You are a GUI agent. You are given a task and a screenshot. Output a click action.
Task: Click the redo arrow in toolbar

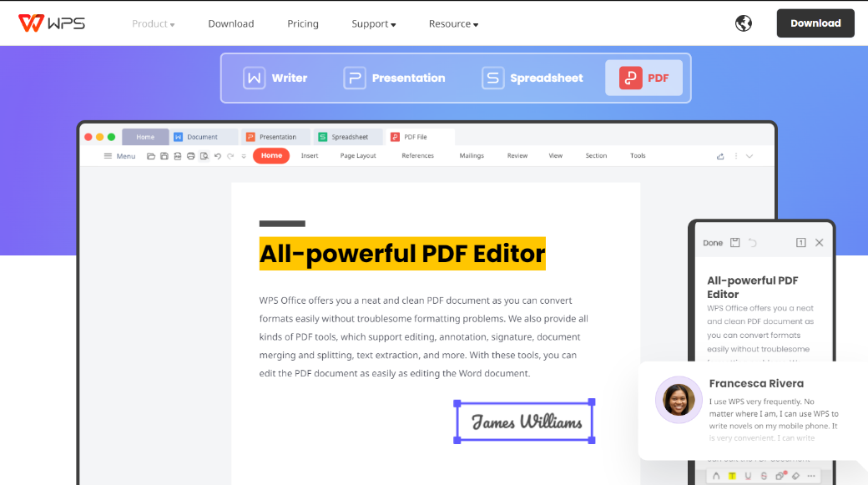tap(230, 156)
